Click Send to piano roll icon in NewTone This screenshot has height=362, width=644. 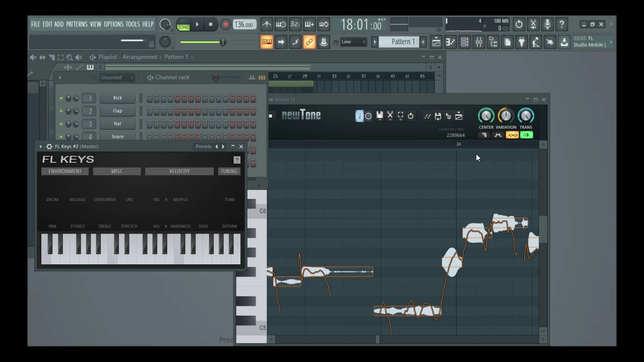click(x=458, y=116)
